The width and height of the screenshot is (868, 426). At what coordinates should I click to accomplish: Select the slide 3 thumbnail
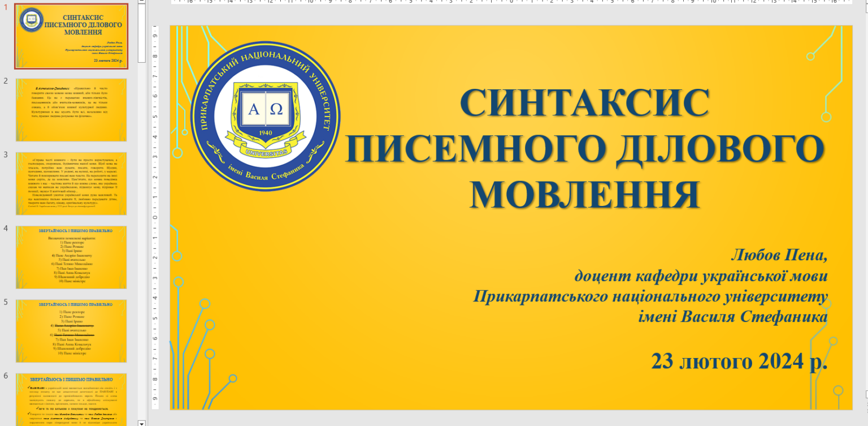(71, 183)
